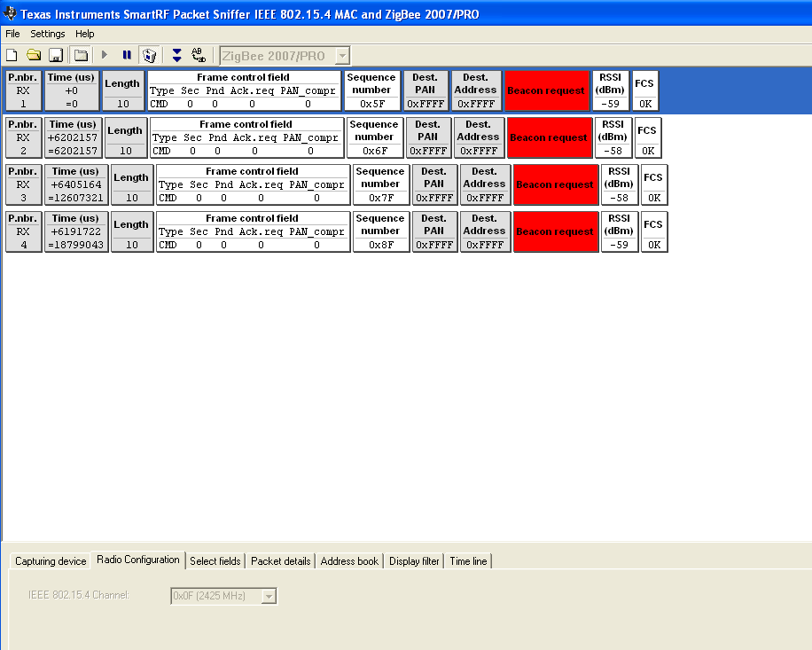812x650 pixels.
Task: Click RSSI cell of packet 4
Action: tap(620, 231)
